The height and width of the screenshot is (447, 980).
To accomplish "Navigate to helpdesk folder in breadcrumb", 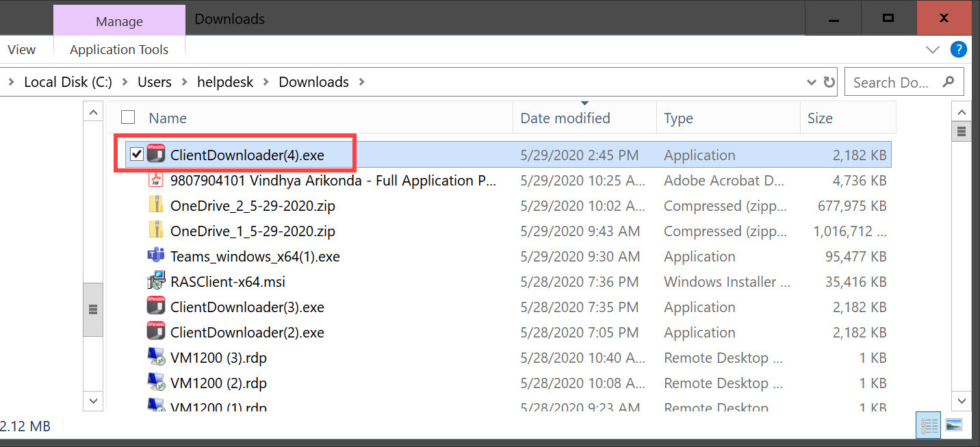I will pyautogui.click(x=225, y=82).
